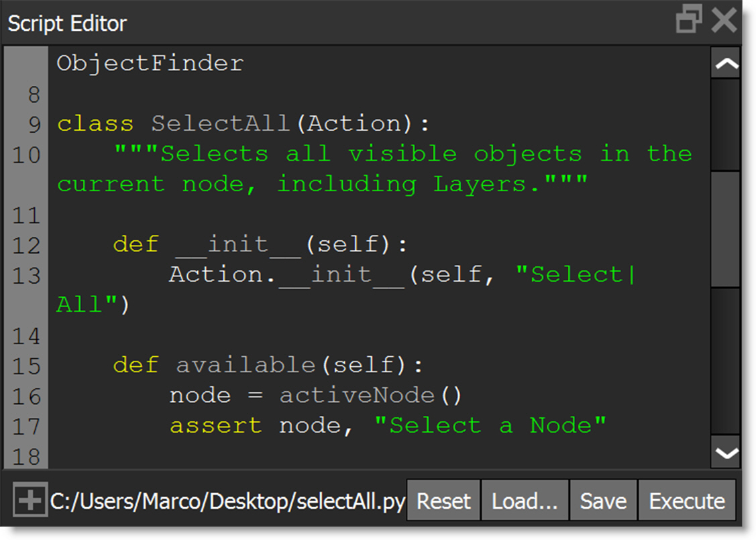Click the scrollbar down arrow
756x540 pixels.
[725, 453]
